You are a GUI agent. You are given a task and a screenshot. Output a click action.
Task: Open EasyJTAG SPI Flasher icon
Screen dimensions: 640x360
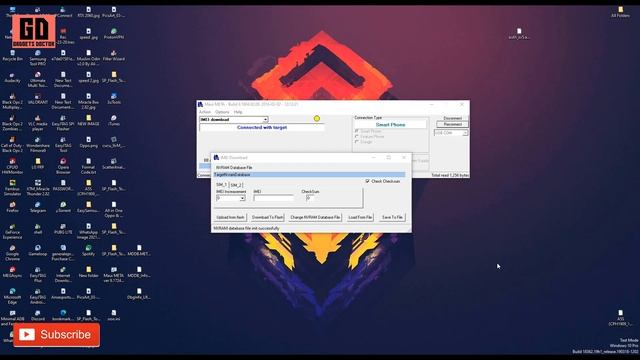pyautogui.click(x=63, y=123)
